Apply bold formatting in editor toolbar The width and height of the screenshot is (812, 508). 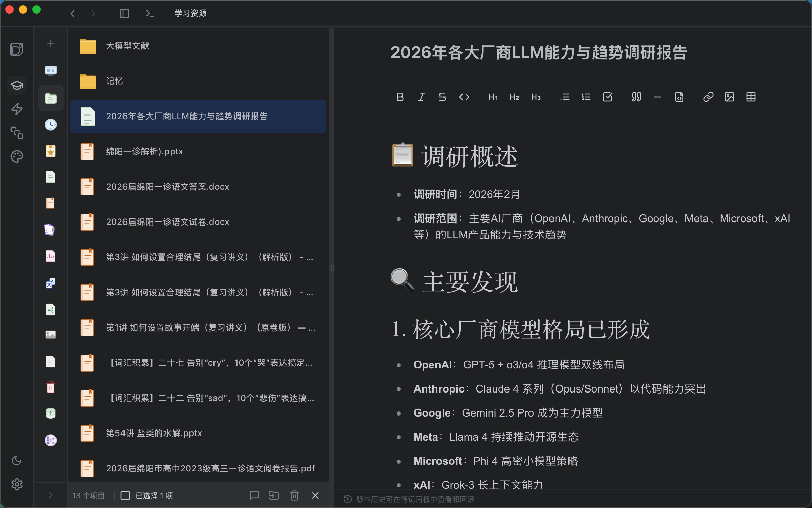[x=400, y=97]
